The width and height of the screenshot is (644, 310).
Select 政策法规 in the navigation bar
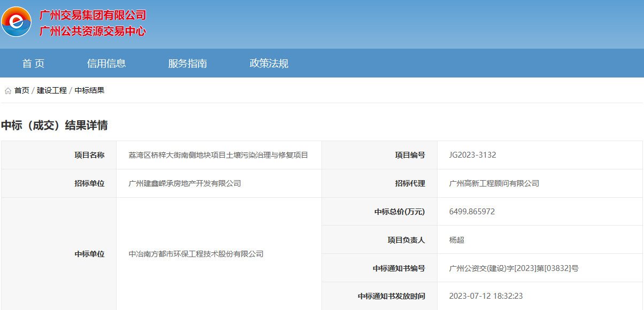pyautogui.click(x=269, y=64)
